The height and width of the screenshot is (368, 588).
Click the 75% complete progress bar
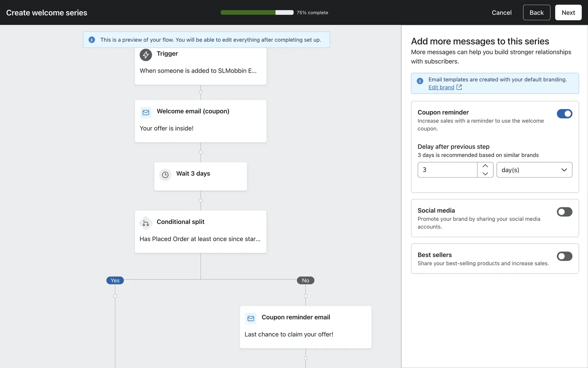click(x=257, y=13)
